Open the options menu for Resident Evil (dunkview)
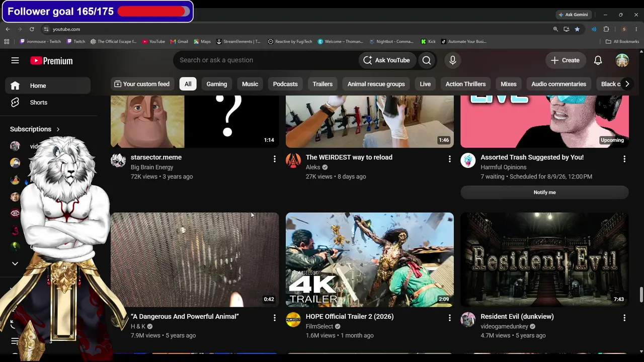This screenshot has height=362, width=644. pyautogui.click(x=624, y=318)
